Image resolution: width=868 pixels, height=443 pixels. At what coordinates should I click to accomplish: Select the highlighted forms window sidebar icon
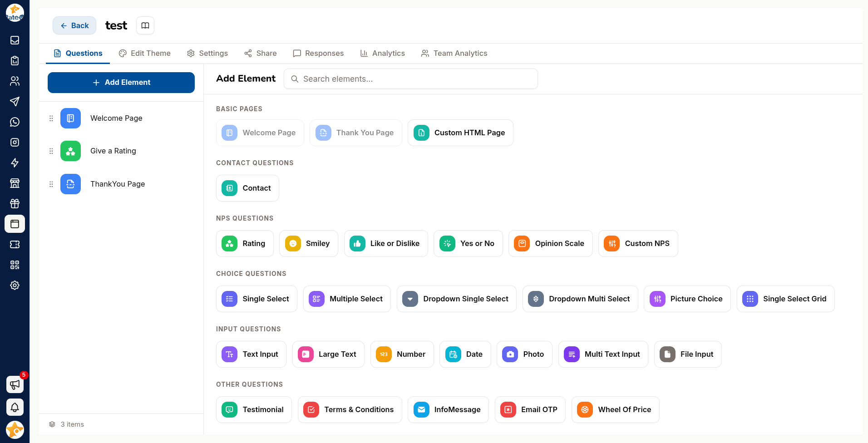15,224
